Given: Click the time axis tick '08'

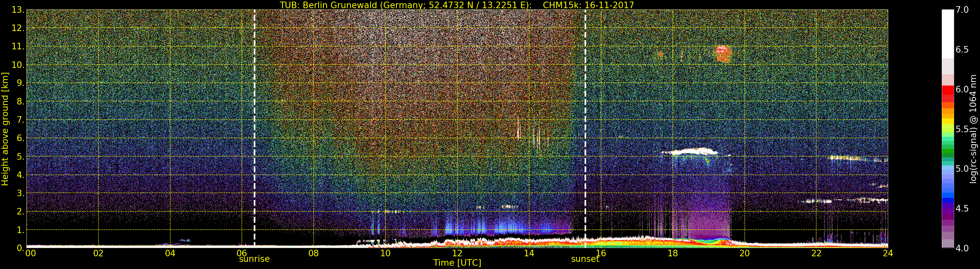Looking at the screenshot, I should coord(313,253).
